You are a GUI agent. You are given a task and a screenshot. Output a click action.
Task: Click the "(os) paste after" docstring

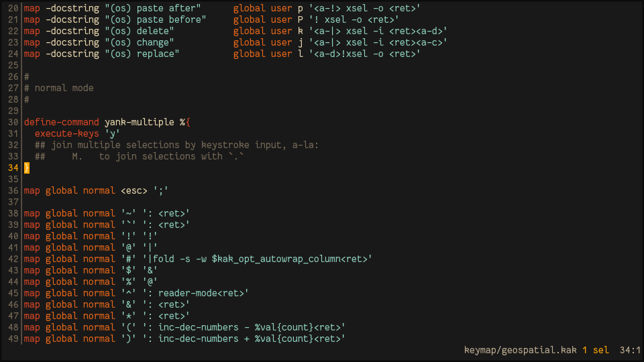tap(152, 8)
